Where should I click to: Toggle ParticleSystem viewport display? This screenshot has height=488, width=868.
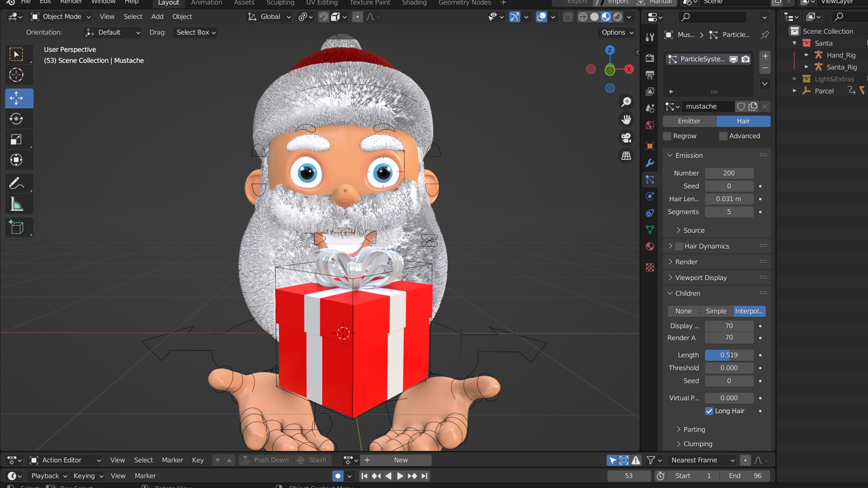pyautogui.click(x=734, y=59)
